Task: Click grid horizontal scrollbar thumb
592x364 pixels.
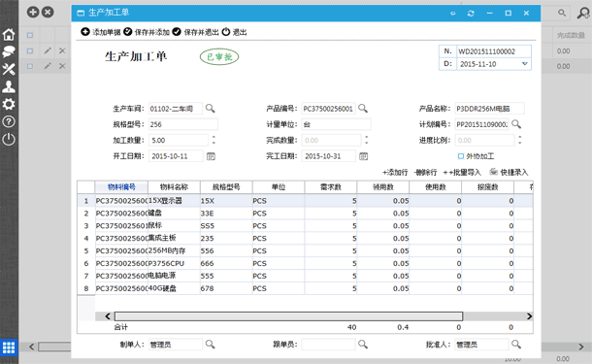Action: [288, 316]
